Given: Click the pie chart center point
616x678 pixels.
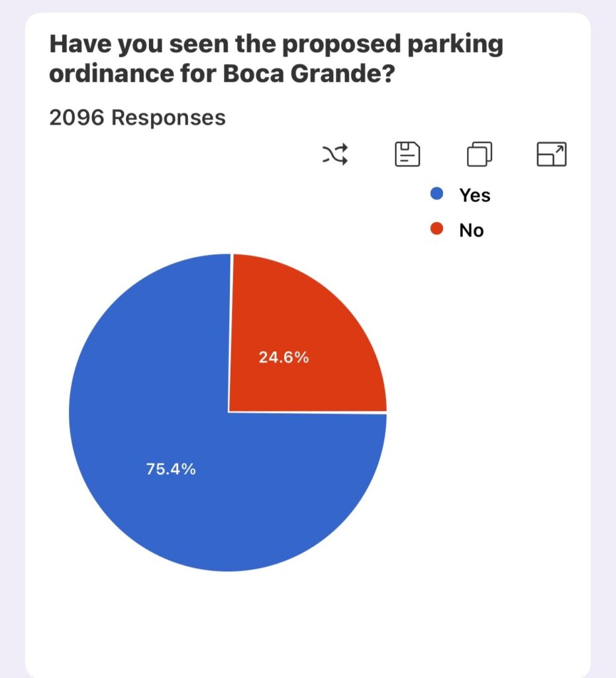Looking at the screenshot, I should 229,412.
